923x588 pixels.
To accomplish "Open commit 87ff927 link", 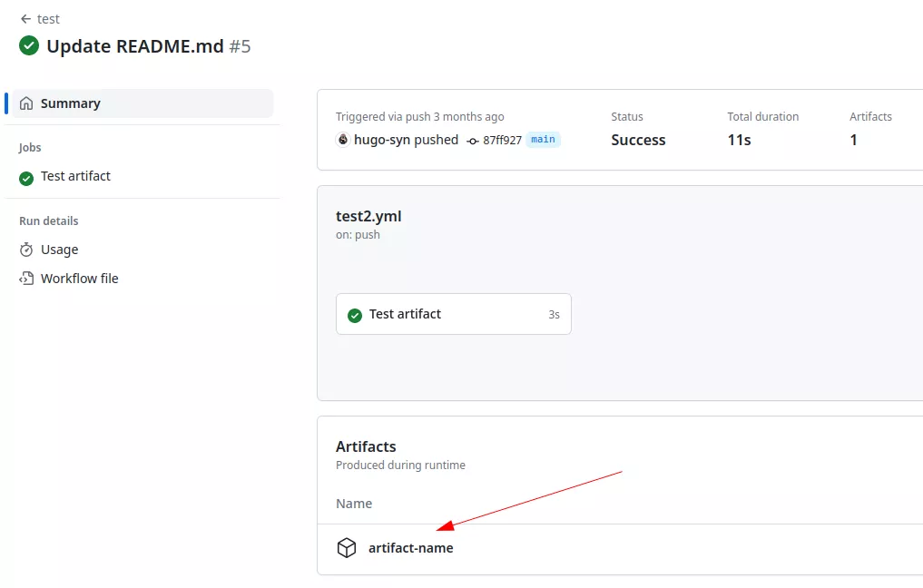I will pyautogui.click(x=502, y=141).
